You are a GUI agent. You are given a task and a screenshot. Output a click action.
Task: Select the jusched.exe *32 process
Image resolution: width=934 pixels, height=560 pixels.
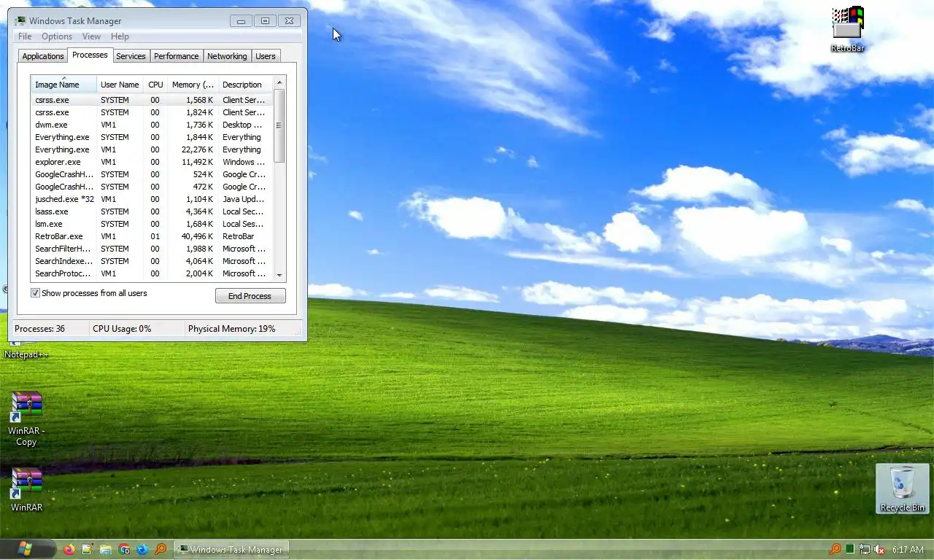coord(152,199)
